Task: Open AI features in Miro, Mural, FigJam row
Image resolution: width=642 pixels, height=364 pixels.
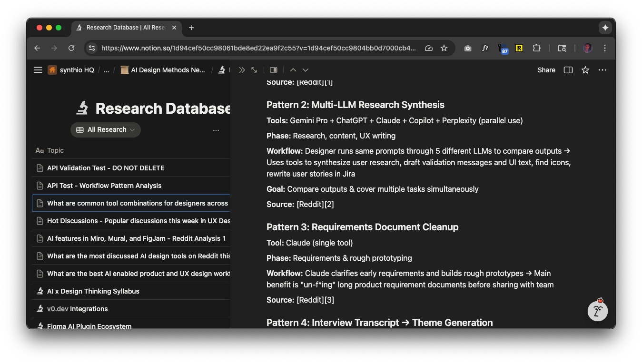Action: pos(131,238)
